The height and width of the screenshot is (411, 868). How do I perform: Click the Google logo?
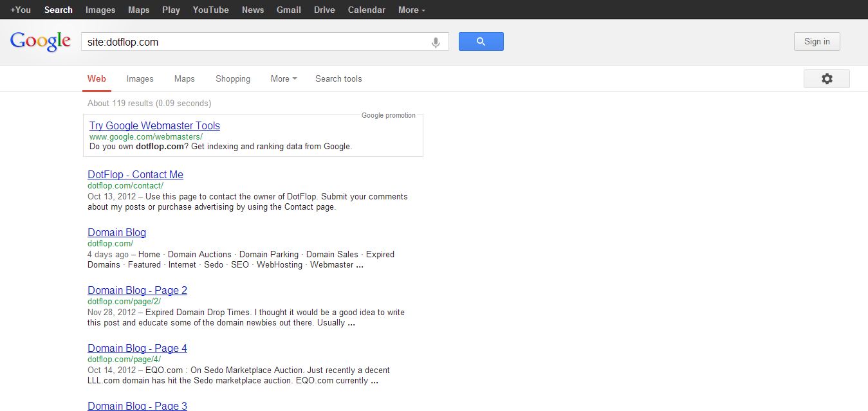pyautogui.click(x=41, y=42)
